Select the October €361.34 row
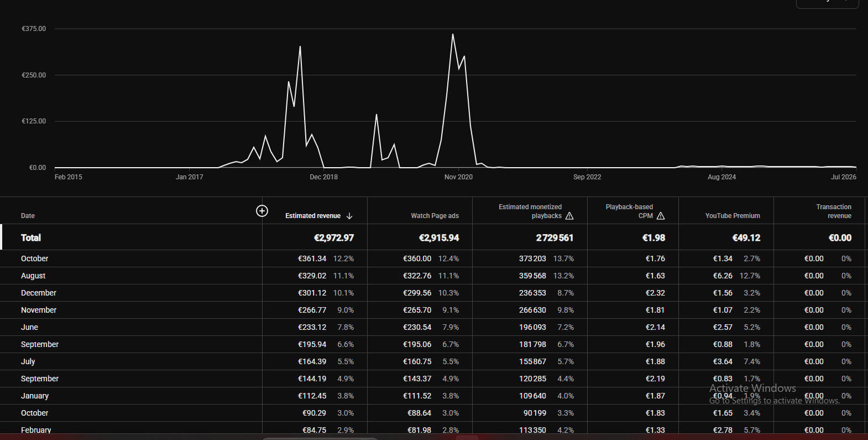 (434, 258)
